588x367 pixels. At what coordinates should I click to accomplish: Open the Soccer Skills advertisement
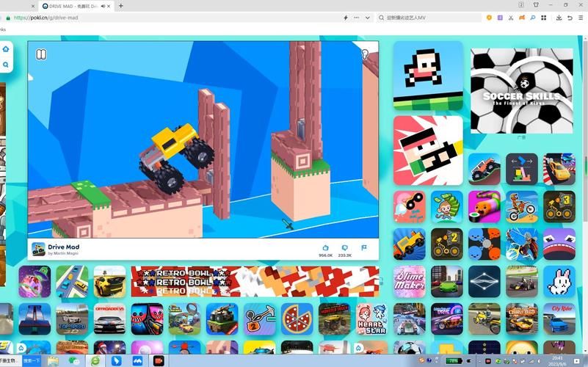pos(522,91)
